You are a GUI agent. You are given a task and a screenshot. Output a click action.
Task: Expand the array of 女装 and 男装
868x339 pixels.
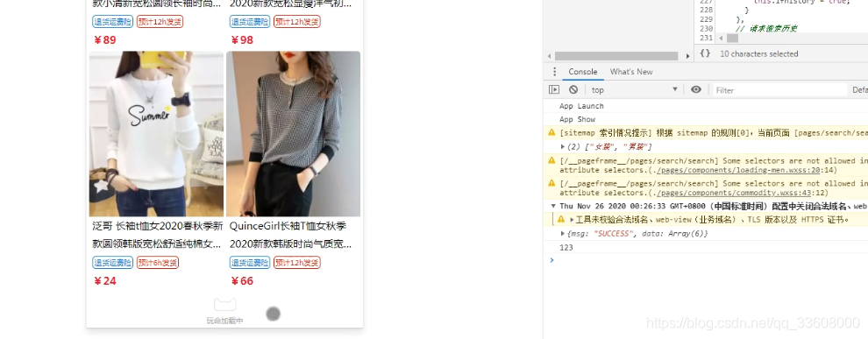pyautogui.click(x=563, y=146)
